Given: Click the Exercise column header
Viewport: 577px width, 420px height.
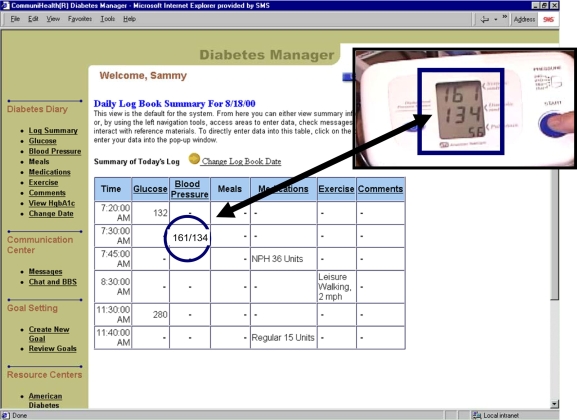Looking at the screenshot, I should [x=336, y=189].
